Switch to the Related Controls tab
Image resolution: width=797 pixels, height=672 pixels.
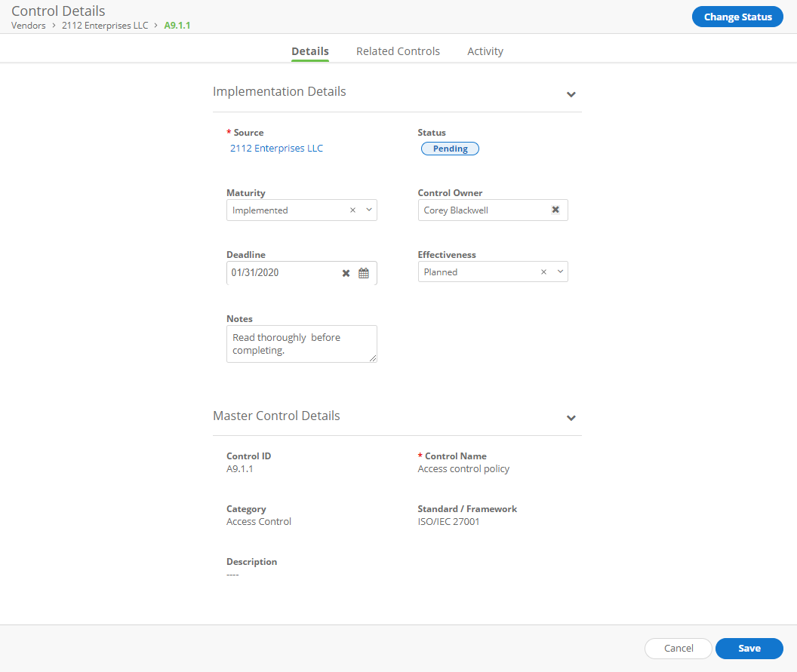point(398,51)
